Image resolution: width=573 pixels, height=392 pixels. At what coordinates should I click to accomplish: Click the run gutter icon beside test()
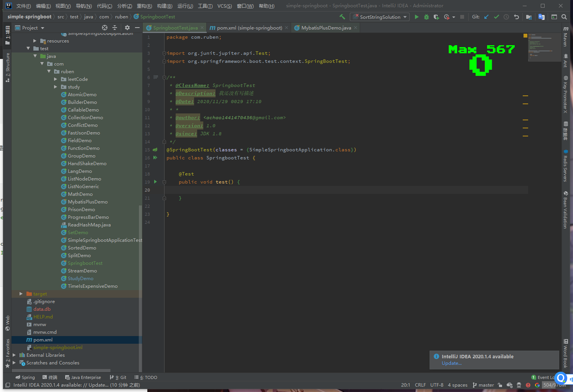[x=155, y=182]
